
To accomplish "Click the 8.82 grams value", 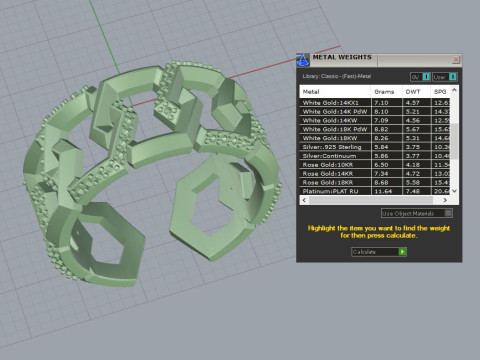I will coord(381,129).
